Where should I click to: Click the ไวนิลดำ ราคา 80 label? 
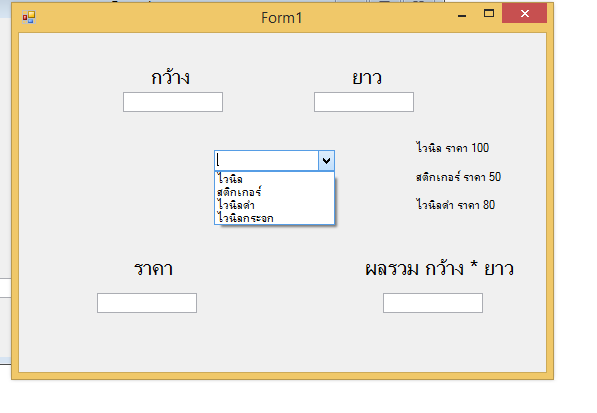pyautogui.click(x=455, y=205)
